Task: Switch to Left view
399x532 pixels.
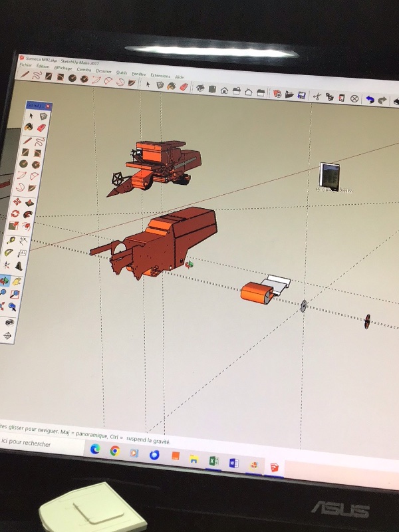Action: pyautogui.click(x=261, y=92)
